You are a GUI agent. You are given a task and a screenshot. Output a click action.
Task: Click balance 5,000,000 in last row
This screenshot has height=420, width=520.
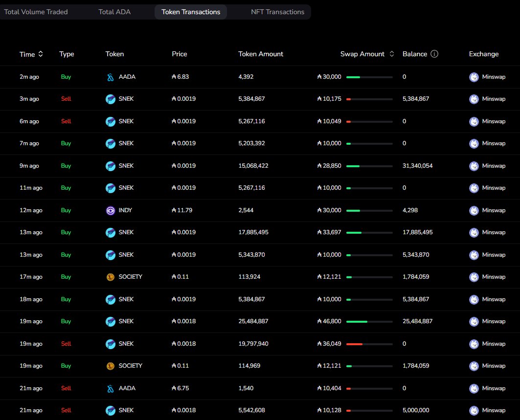click(416, 410)
